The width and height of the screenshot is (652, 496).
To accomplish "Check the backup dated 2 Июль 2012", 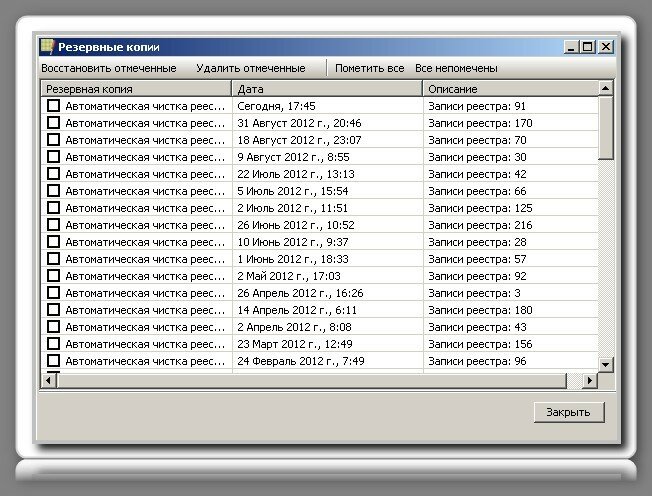I will pos(53,208).
